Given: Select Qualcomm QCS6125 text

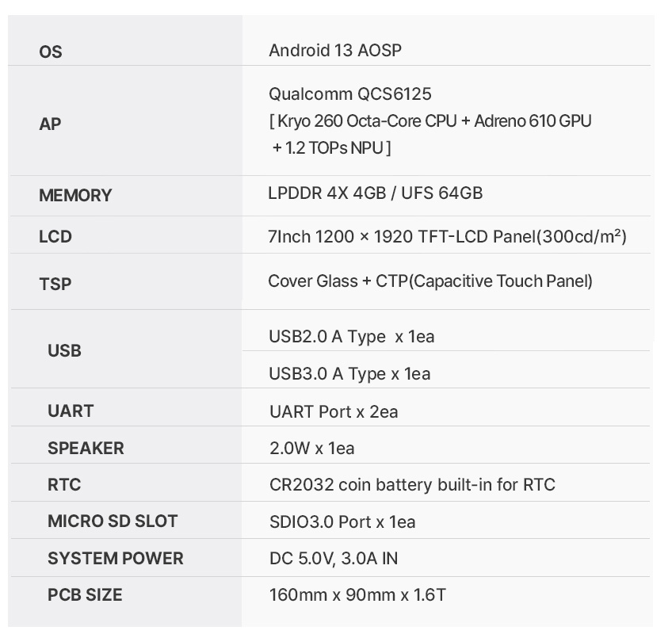Looking at the screenshot, I should pos(350,94).
